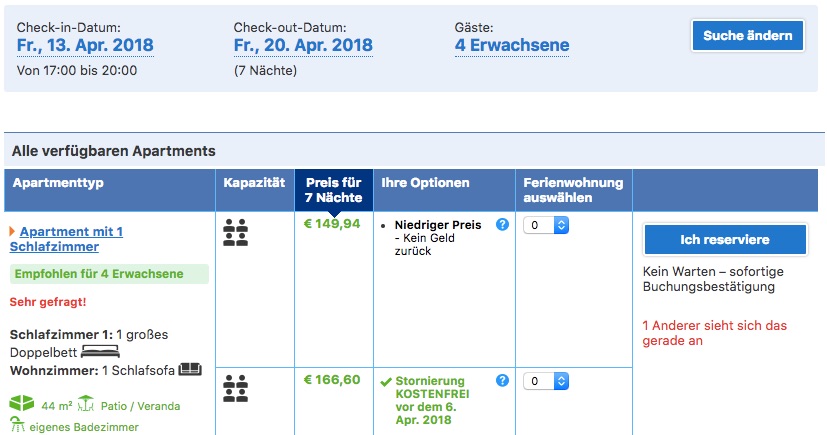827x435 pixels.
Task: Expand the orange arrow beside Apartment mit 1 Schlafzimmer
Action: coord(13,231)
